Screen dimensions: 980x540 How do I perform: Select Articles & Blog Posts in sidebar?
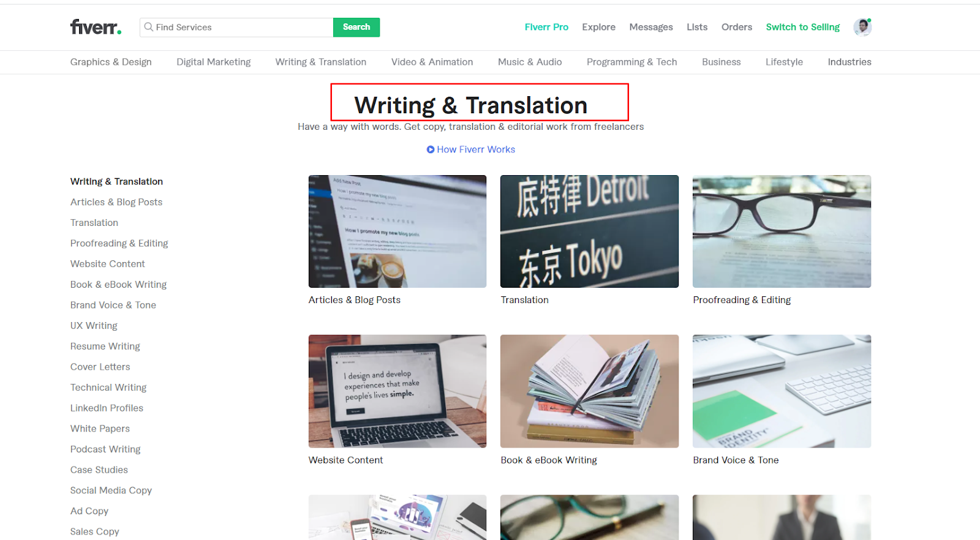click(116, 202)
